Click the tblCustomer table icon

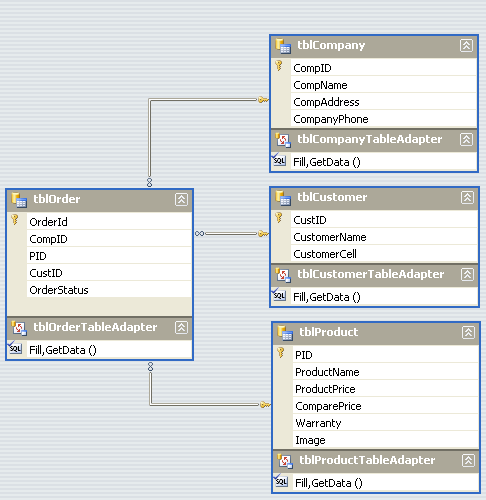[283, 198]
